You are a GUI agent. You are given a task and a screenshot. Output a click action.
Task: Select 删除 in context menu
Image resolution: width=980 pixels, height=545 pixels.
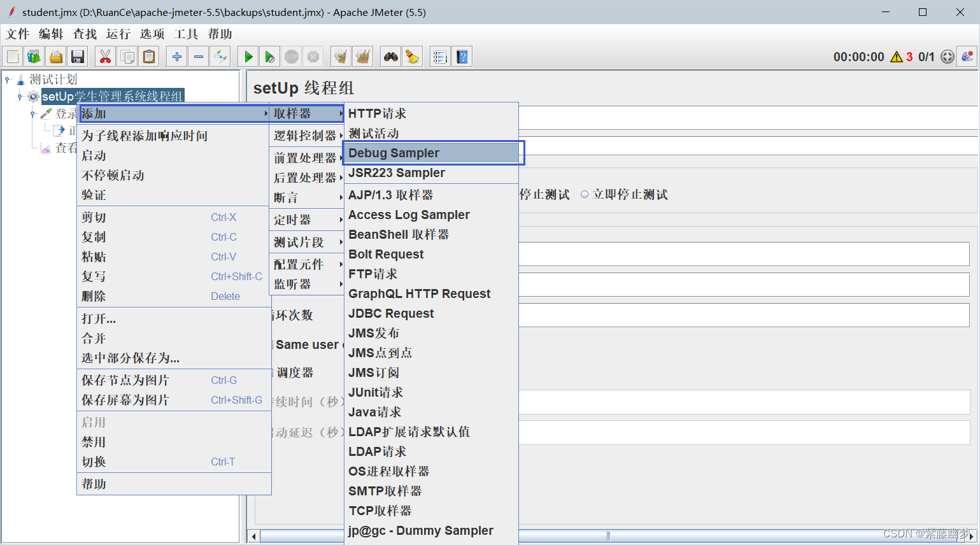pyautogui.click(x=174, y=296)
